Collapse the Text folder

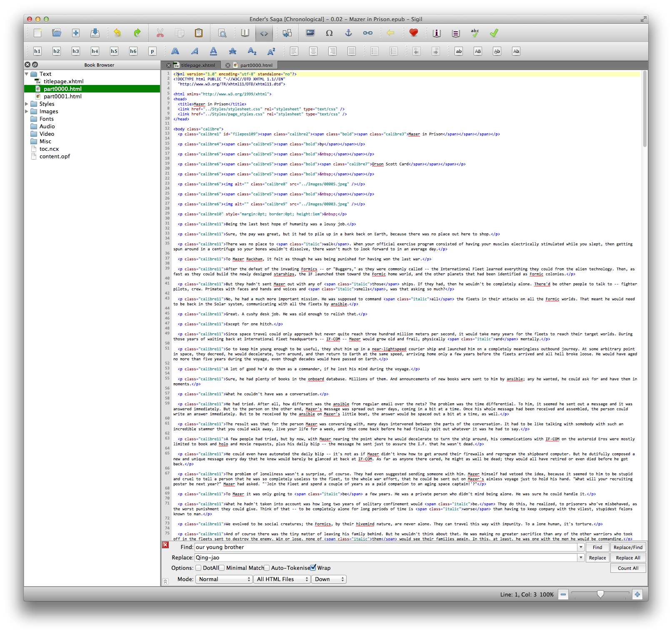point(27,74)
